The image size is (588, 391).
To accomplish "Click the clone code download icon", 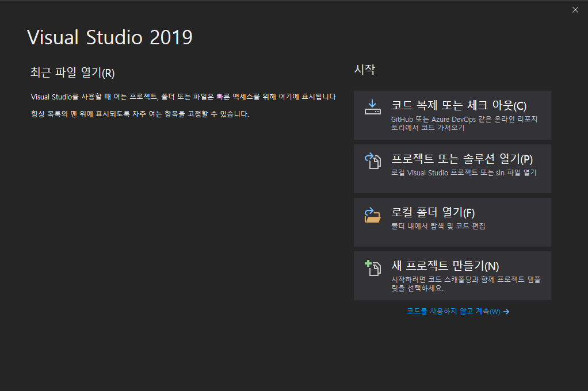I will click(373, 107).
